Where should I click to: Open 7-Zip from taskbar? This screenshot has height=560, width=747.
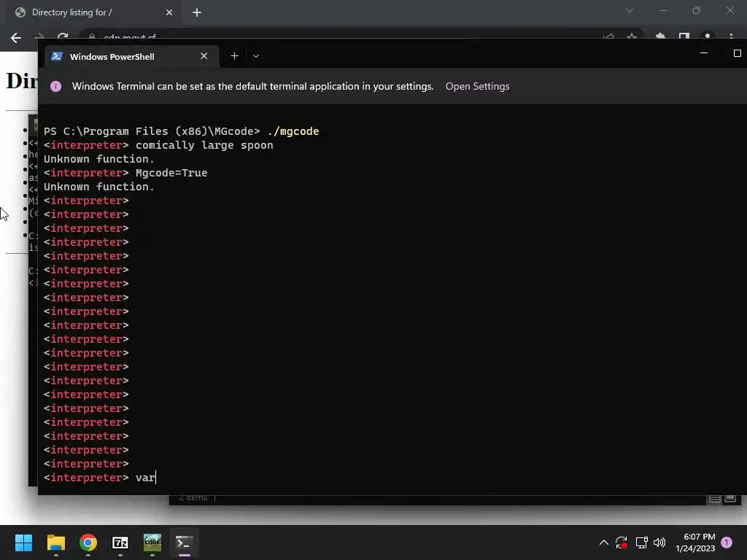(120, 542)
